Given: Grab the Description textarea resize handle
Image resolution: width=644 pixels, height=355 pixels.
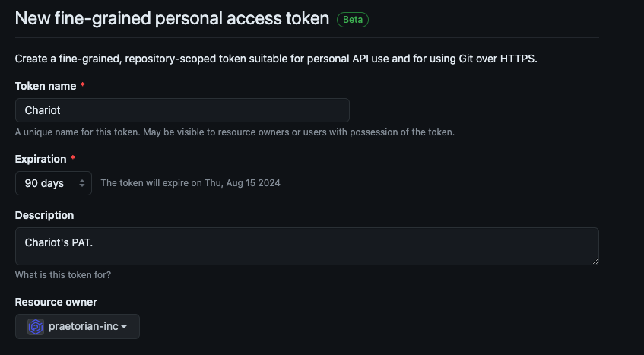Looking at the screenshot, I should [595, 261].
